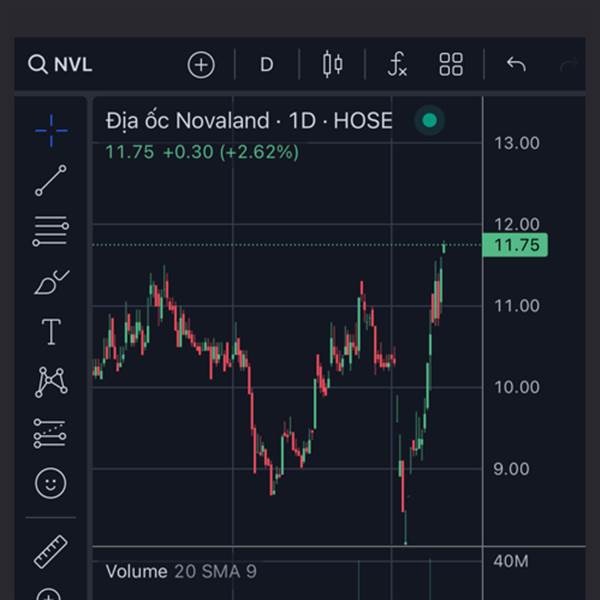Image resolution: width=600 pixels, height=600 pixels.
Task: Tap the 9.00 price scale label
Action: pyautogui.click(x=511, y=469)
